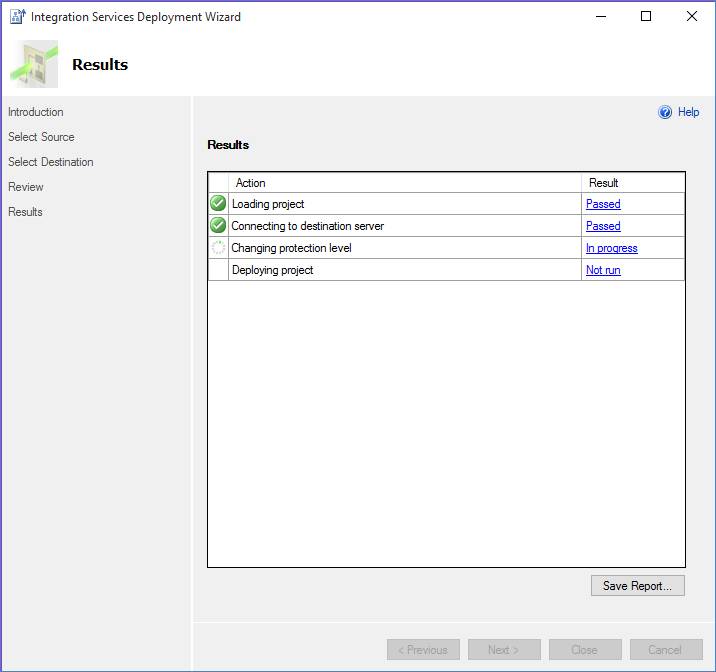Screen dimensions: 716x672
Task: Select the Deploying project row text
Action: [x=272, y=270]
